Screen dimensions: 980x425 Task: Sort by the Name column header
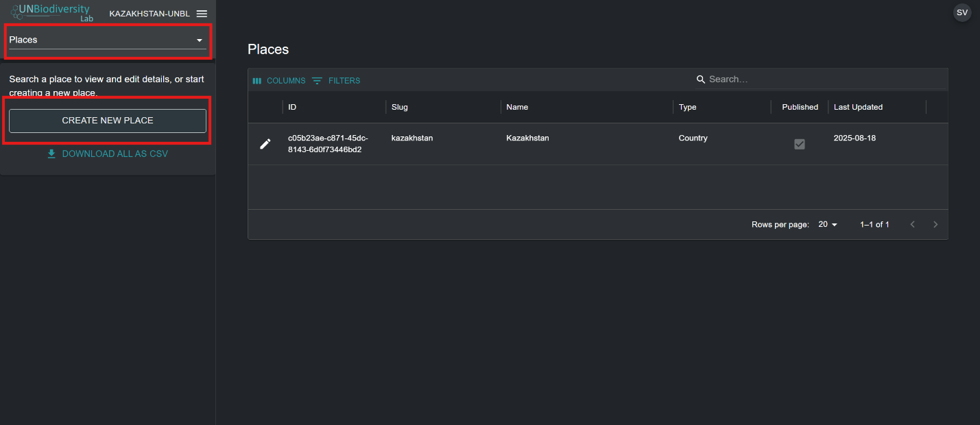[x=517, y=107]
